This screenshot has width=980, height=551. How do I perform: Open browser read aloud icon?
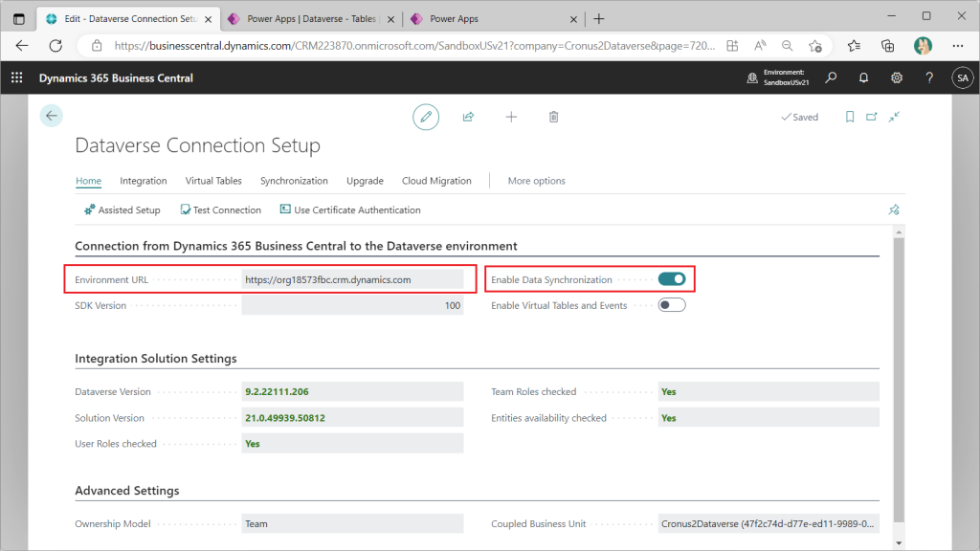[760, 46]
